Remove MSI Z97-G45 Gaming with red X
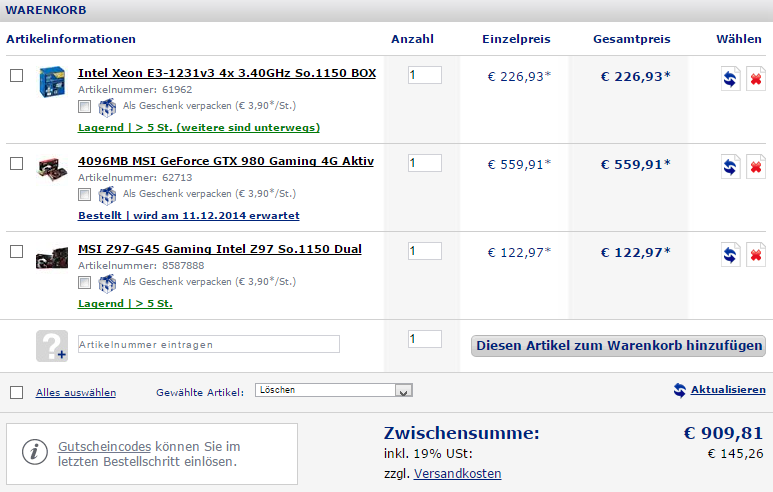The image size is (773, 492). [755, 254]
